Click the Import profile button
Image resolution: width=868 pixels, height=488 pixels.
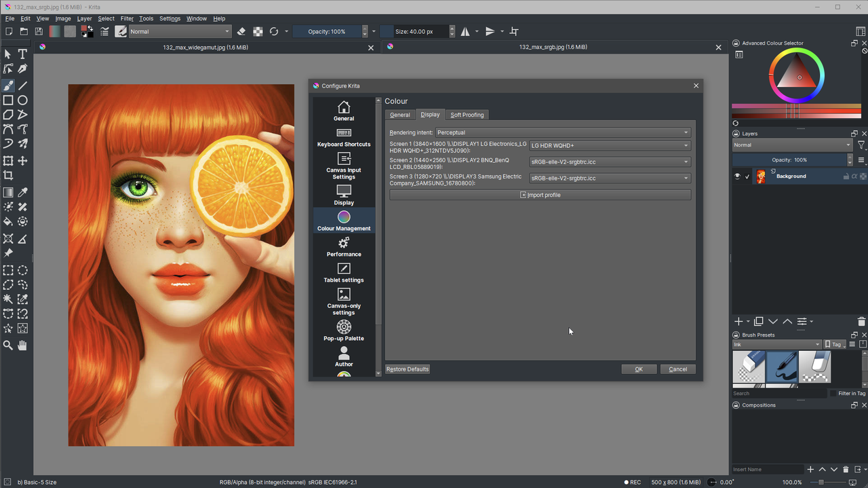point(540,195)
